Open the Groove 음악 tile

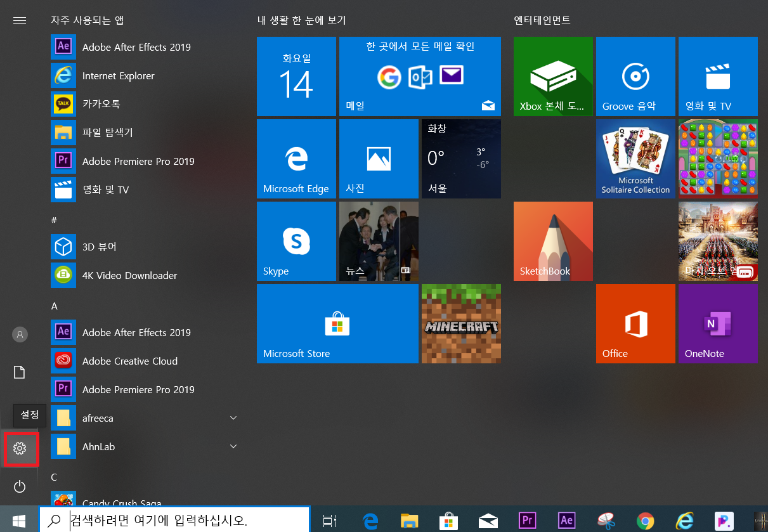[635, 76]
